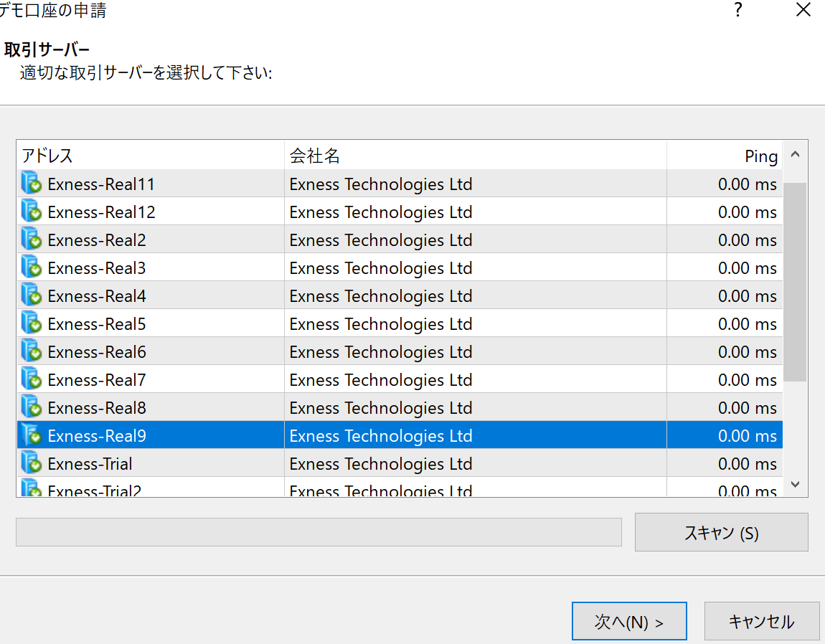Click the scroll down arrow of server list
The width and height of the screenshot is (825, 644).
[x=795, y=484]
